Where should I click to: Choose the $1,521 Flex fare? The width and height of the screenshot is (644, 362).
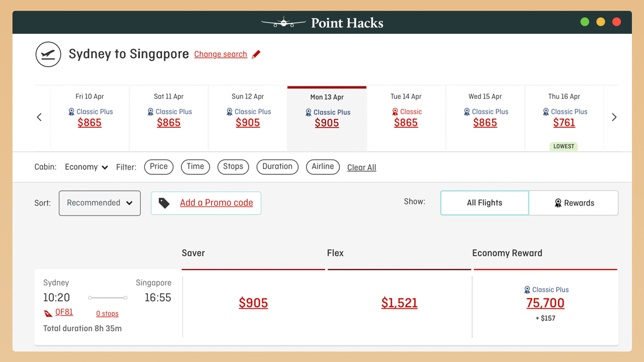[399, 303]
